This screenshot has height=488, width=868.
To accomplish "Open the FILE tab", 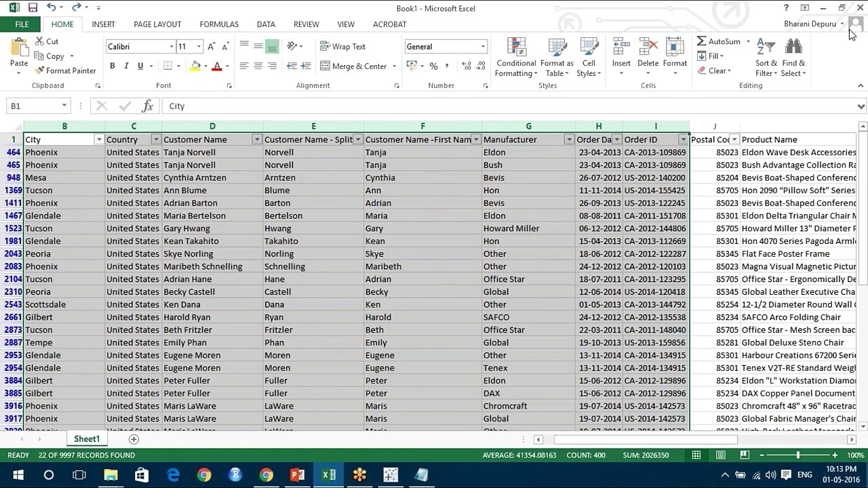I will point(22,24).
